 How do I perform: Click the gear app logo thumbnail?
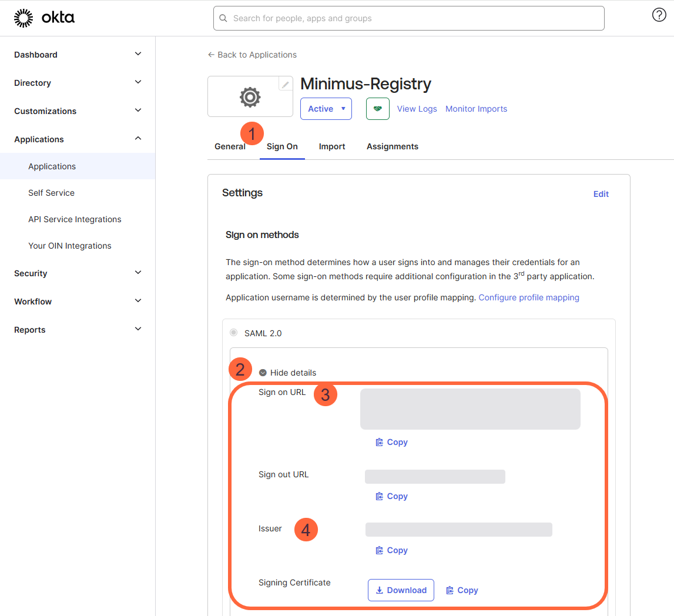pyautogui.click(x=250, y=97)
